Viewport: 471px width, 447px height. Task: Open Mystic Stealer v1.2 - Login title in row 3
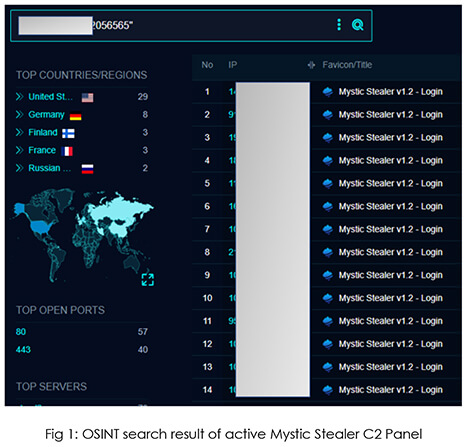pyautogui.click(x=391, y=138)
